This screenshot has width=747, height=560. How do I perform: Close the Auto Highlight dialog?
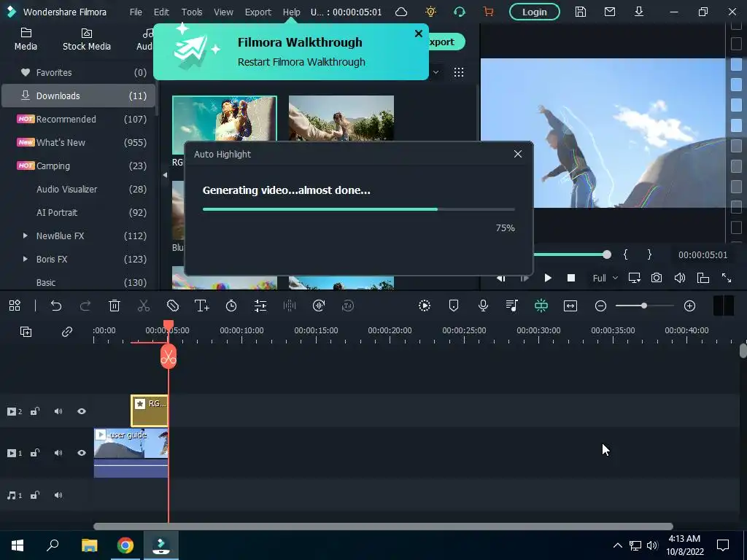point(518,154)
